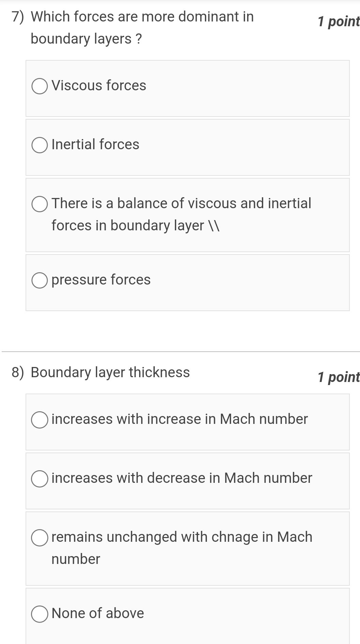Click the empty radio circle next to Viscous forces
The width and height of the screenshot is (360, 644).
pos(39,86)
